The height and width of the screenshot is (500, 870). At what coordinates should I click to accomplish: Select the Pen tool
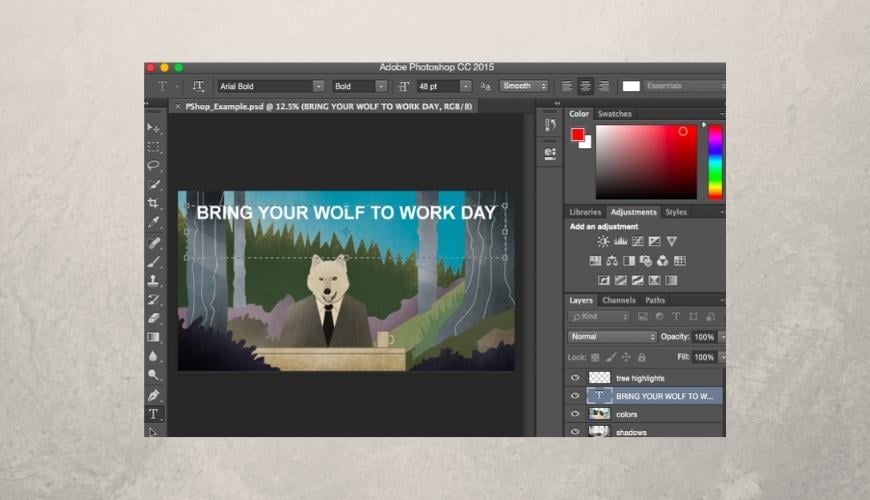[154, 395]
